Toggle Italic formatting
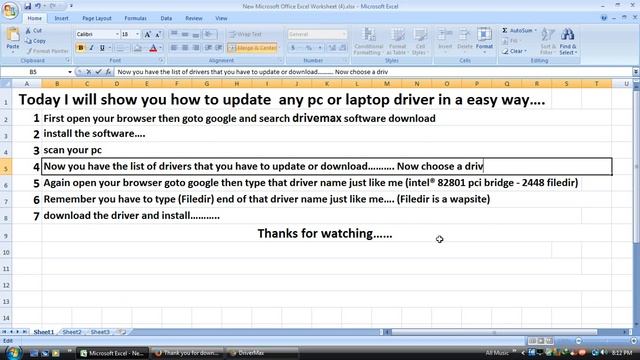The width and height of the screenshot is (640, 360). (x=91, y=48)
